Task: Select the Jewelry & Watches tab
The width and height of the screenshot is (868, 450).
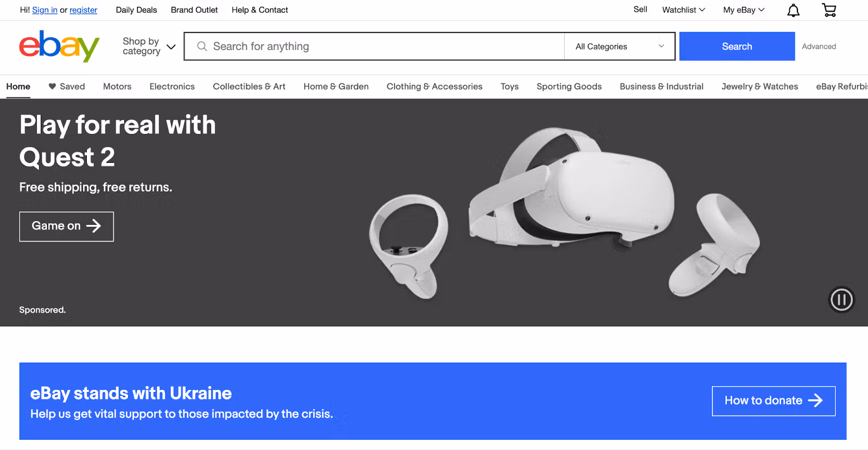Action: [x=759, y=86]
